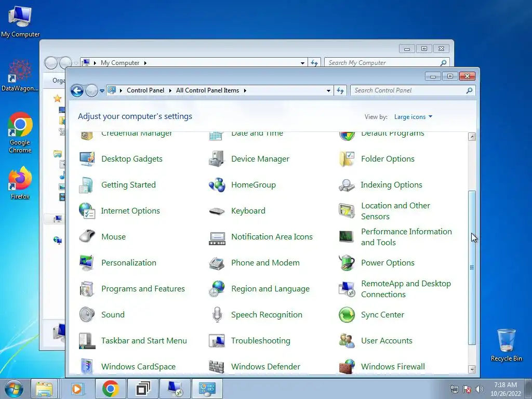Select the Recycle Bin desktop icon

(506, 345)
